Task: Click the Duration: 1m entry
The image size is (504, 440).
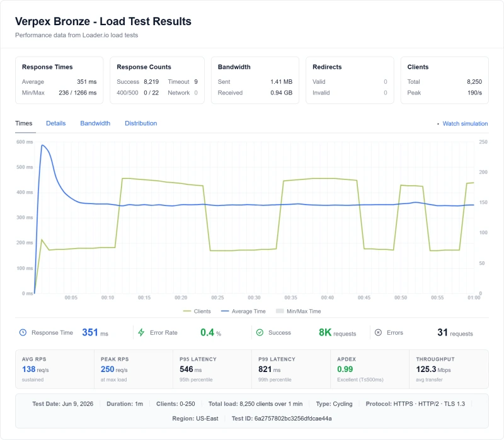Action: coord(125,403)
